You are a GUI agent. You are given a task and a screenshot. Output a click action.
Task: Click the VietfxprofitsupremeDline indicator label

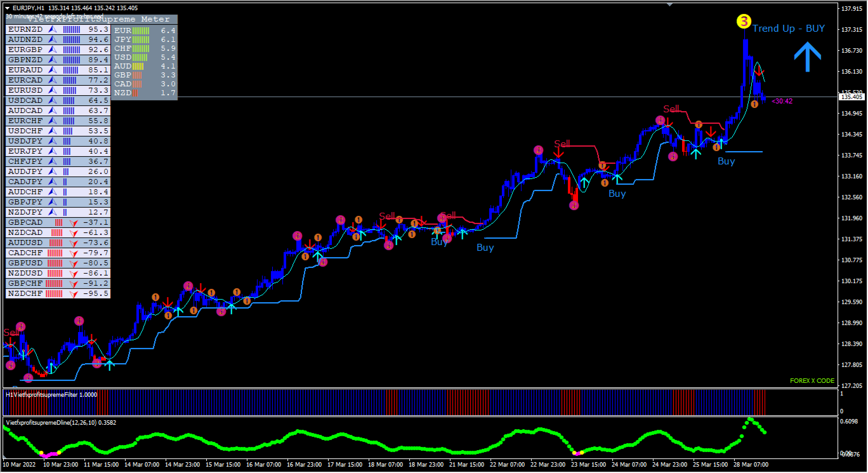click(61, 423)
